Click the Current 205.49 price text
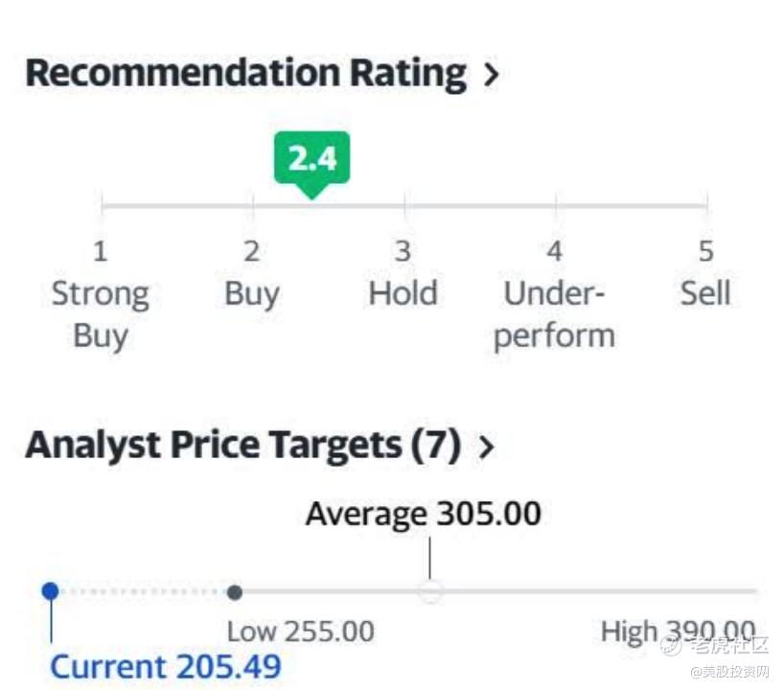 point(166,666)
